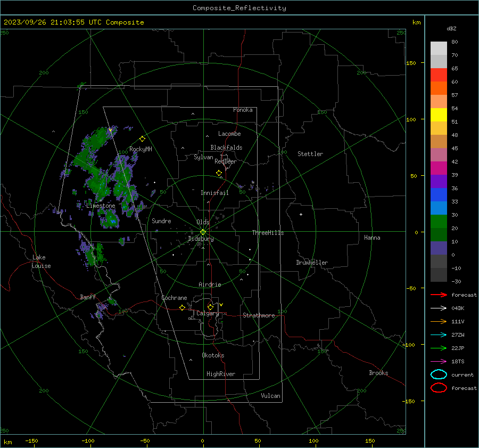This screenshot has height=448, width=479.
Task: Click the Lacombe label on the map
Action: click(229, 134)
